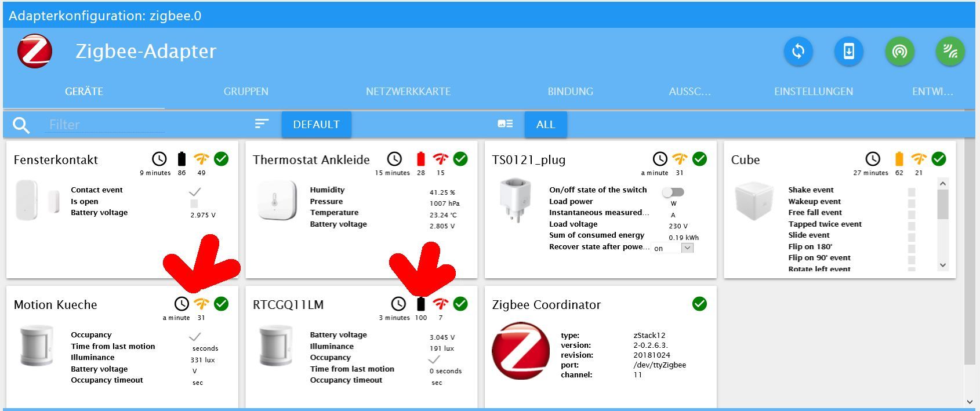Open the AUSSC... tab

click(x=689, y=92)
